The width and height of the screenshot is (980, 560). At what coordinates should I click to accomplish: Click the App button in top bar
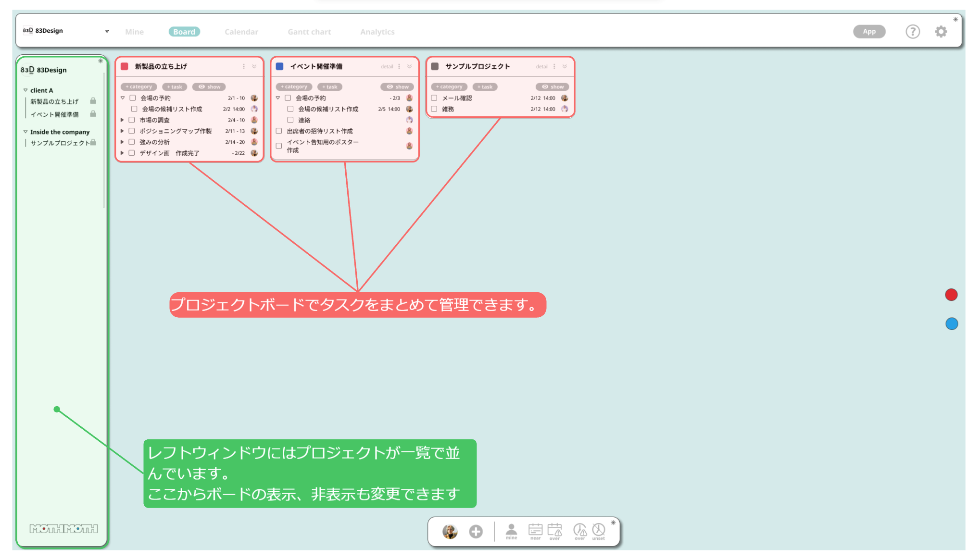869,32
